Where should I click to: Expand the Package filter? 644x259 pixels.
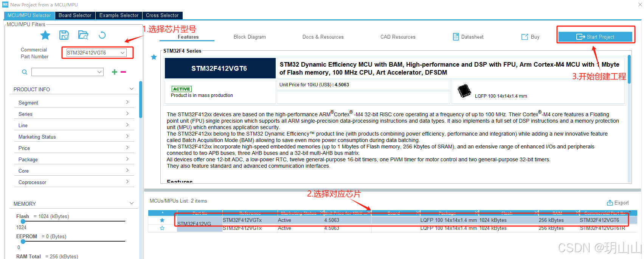(74, 159)
